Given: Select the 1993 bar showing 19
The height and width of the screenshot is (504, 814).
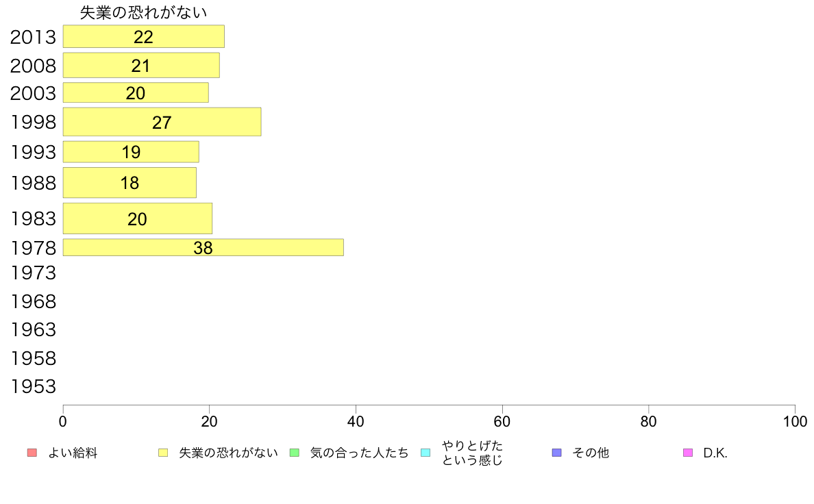Looking at the screenshot, I should 131,151.
